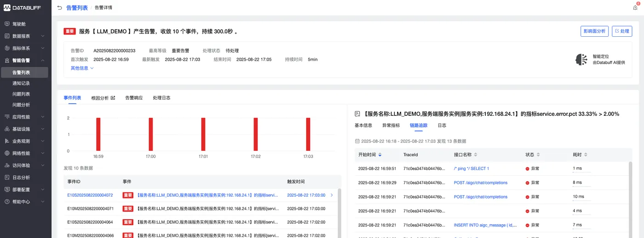644x238 pixels.
Task: Expand 业务观测 menu chevron
Action: coord(42,141)
